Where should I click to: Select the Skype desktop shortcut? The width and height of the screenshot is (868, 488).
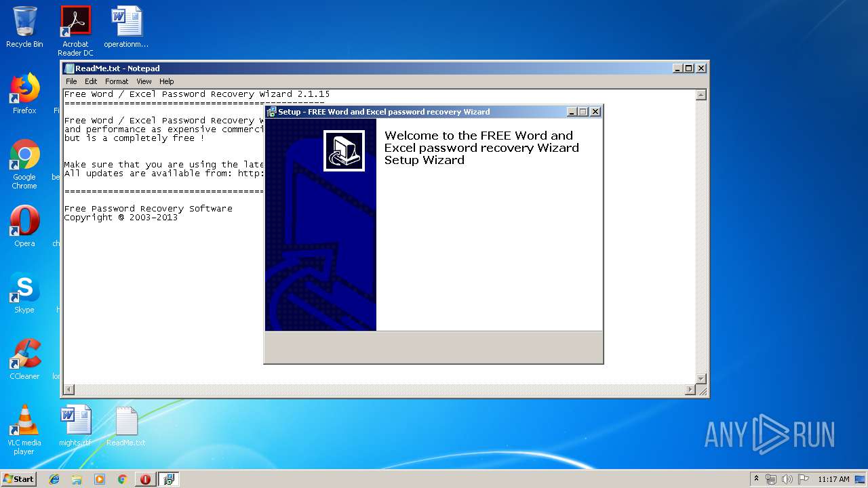pyautogui.click(x=24, y=293)
